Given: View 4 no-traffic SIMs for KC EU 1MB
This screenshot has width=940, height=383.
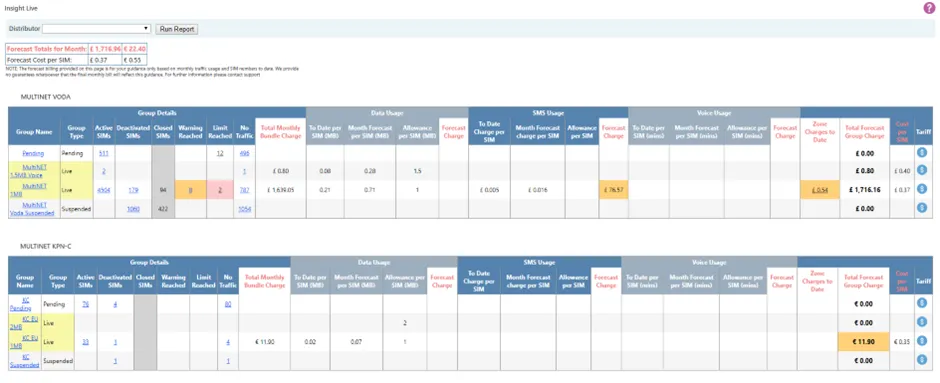Looking at the screenshot, I should pyautogui.click(x=228, y=342).
